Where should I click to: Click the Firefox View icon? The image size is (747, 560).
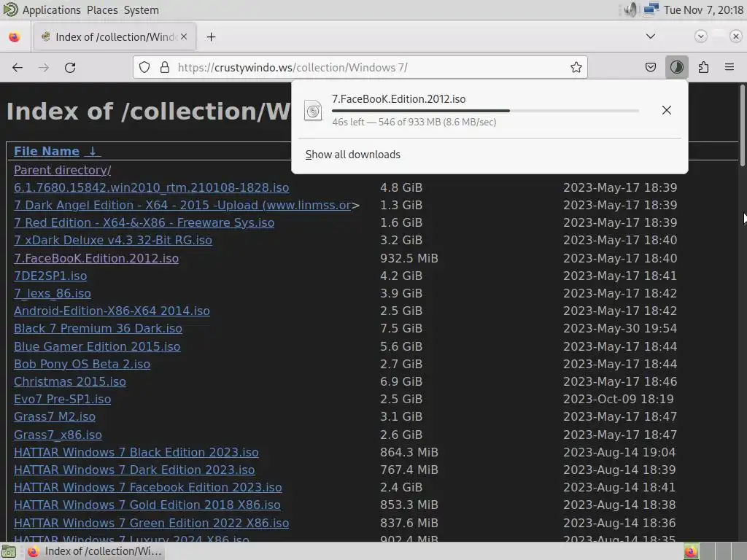[15, 37]
